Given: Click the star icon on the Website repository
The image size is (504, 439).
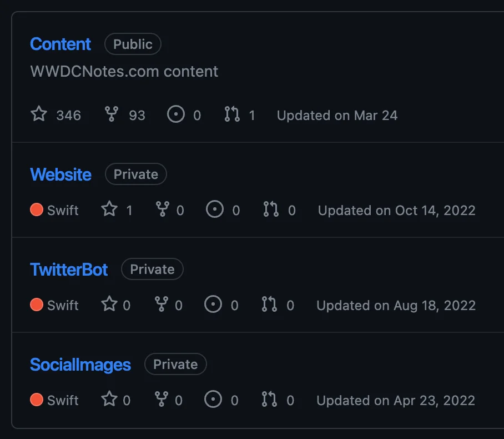Looking at the screenshot, I should 109,209.
